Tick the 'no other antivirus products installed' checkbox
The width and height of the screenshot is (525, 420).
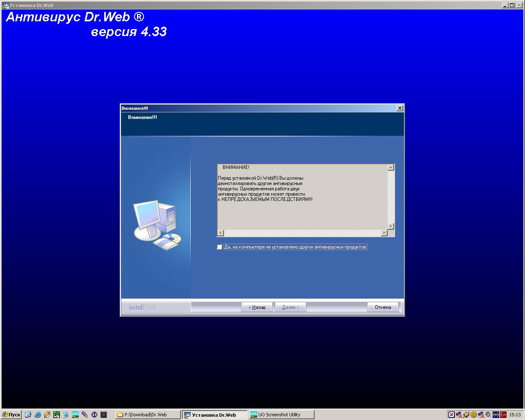(x=219, y=247)
